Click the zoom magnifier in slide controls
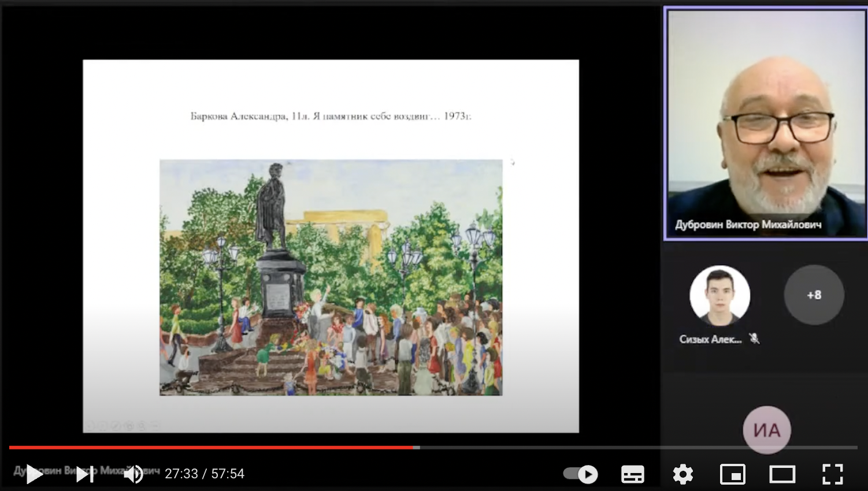 142,426
